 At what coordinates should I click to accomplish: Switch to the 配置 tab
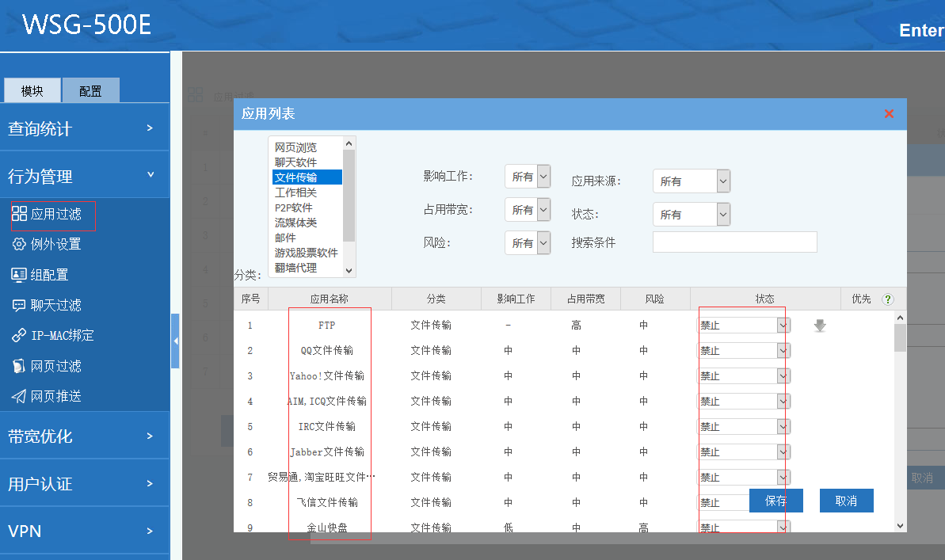(90, 91)
